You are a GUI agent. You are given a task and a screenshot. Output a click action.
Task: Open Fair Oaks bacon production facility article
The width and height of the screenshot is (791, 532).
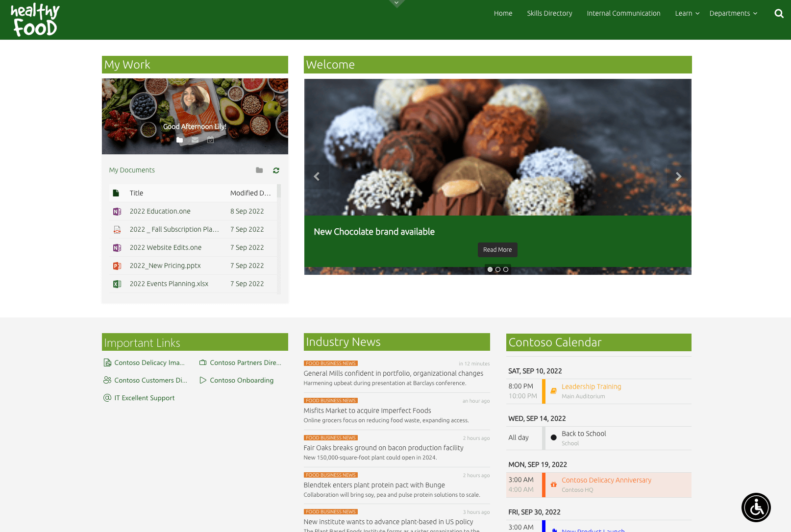383,448
